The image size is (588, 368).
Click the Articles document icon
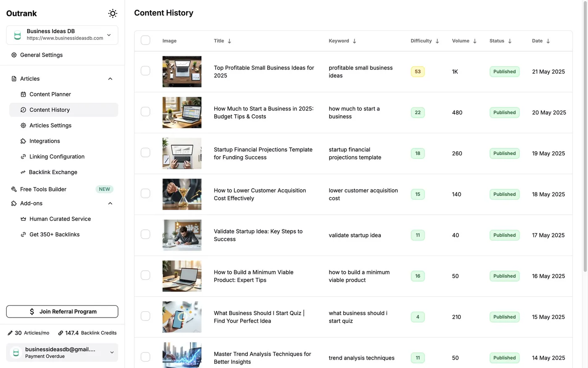point(14,79)
